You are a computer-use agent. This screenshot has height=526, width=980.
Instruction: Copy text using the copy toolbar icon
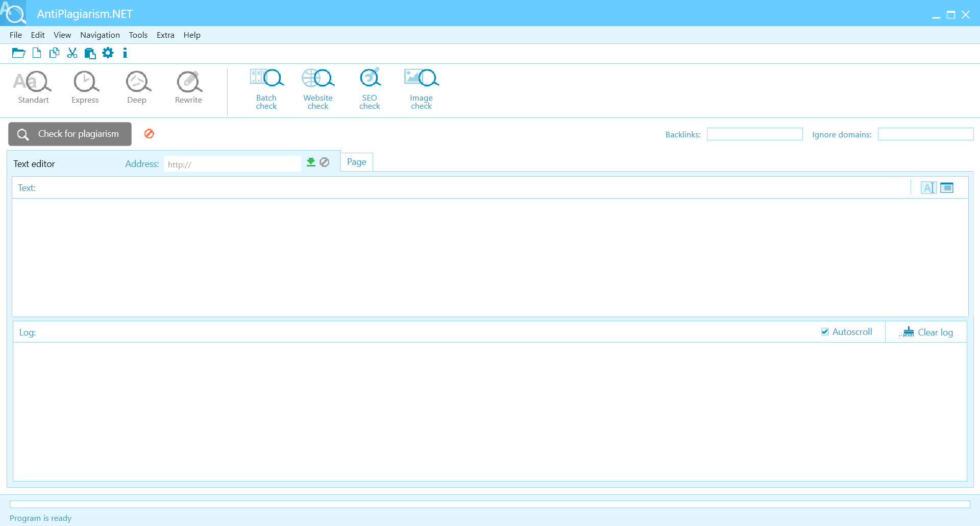click(x=54, y=53)
